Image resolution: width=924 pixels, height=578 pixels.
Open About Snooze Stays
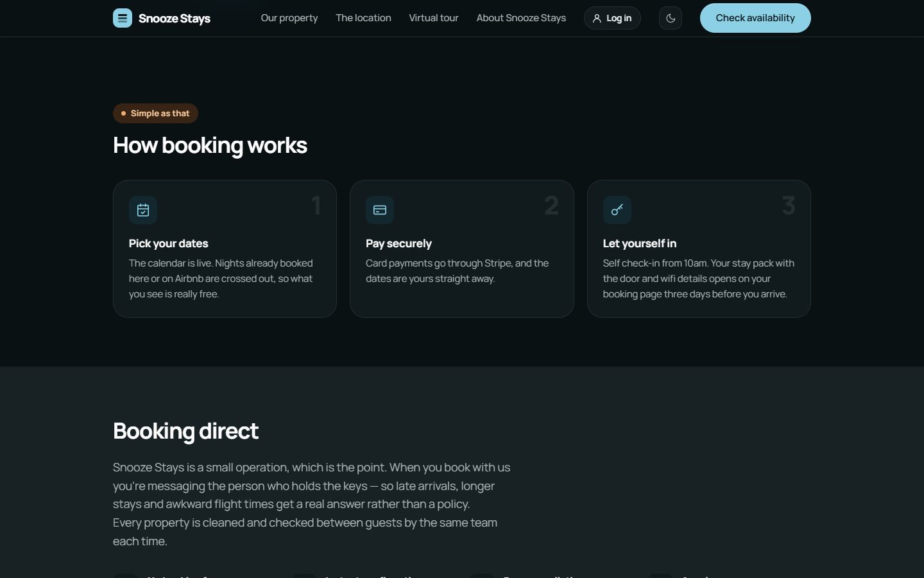pos(521,18)
